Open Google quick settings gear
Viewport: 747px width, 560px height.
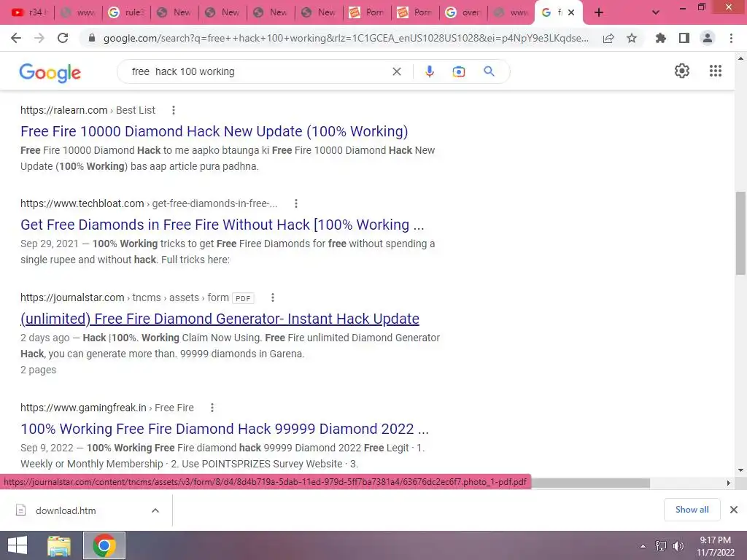(x=682, y=71)
